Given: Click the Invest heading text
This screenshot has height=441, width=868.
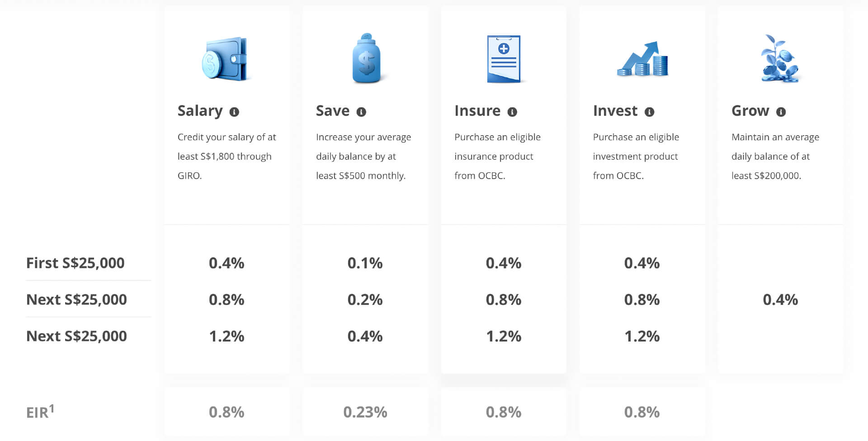Looking at the screenshot, I should [x=615, y=111].
